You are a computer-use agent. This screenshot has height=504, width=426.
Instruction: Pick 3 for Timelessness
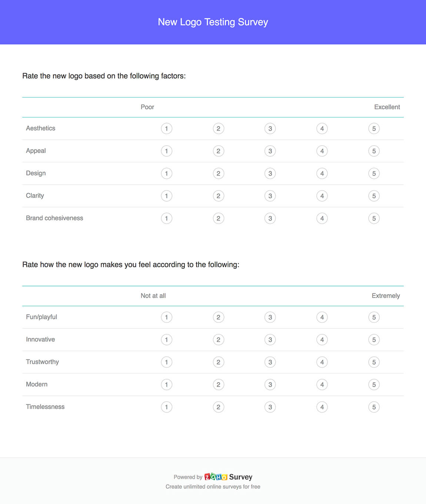[270, 407]
